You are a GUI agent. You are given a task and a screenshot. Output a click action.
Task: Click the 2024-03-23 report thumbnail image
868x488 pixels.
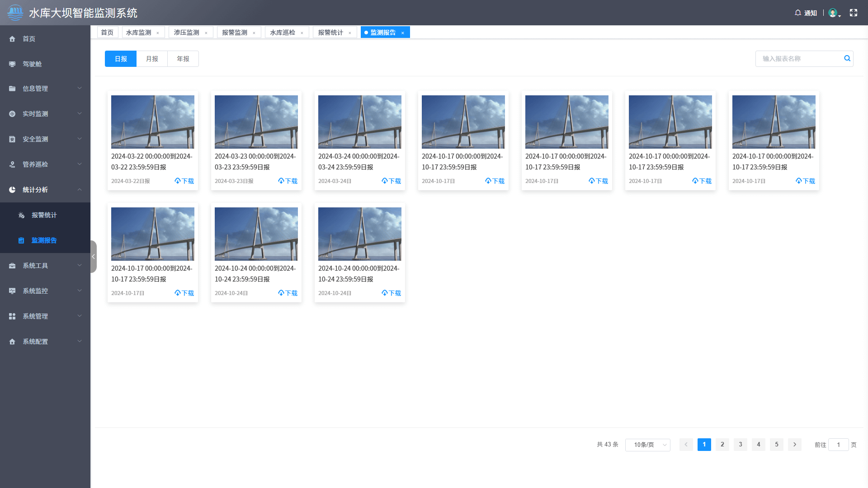(256, 122)
